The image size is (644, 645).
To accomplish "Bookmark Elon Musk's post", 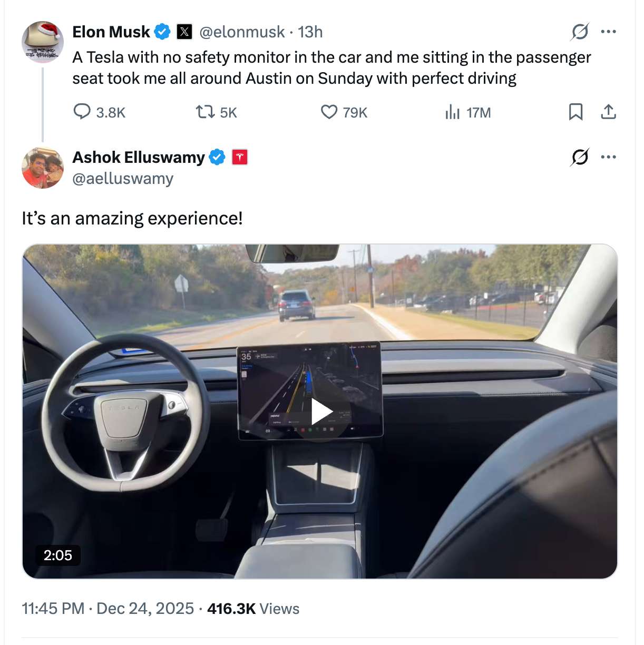I will [x=575, y=112].
